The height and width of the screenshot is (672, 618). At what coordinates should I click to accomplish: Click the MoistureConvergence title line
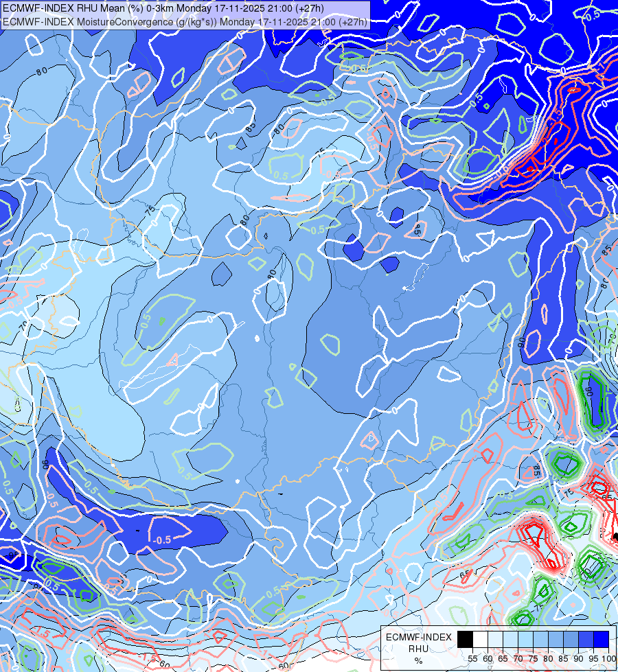185,21
